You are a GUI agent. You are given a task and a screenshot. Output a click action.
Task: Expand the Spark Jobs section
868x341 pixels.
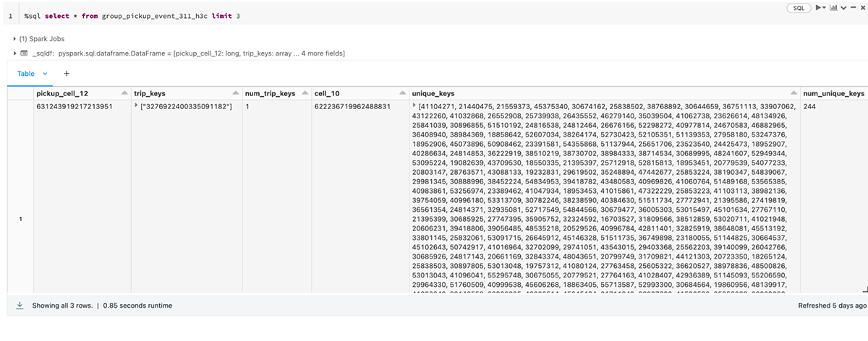coord(14,38)
